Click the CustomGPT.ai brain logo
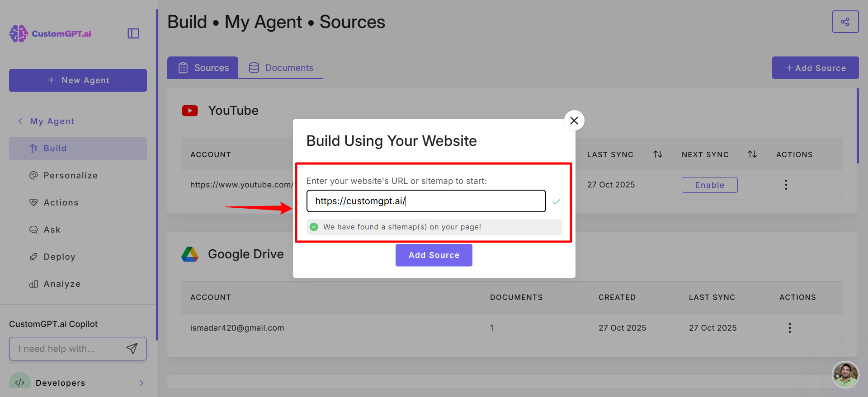Image resolution: width=868 pixels, height=397 pixels. point(19,33)
